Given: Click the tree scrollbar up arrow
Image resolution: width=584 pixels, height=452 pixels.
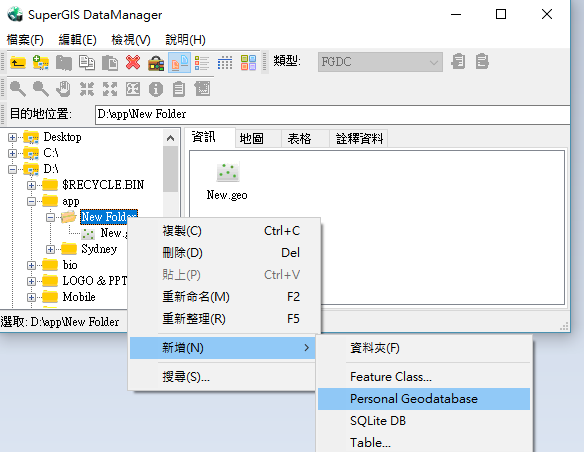Looking at the screenshot, I should [171, 138].
